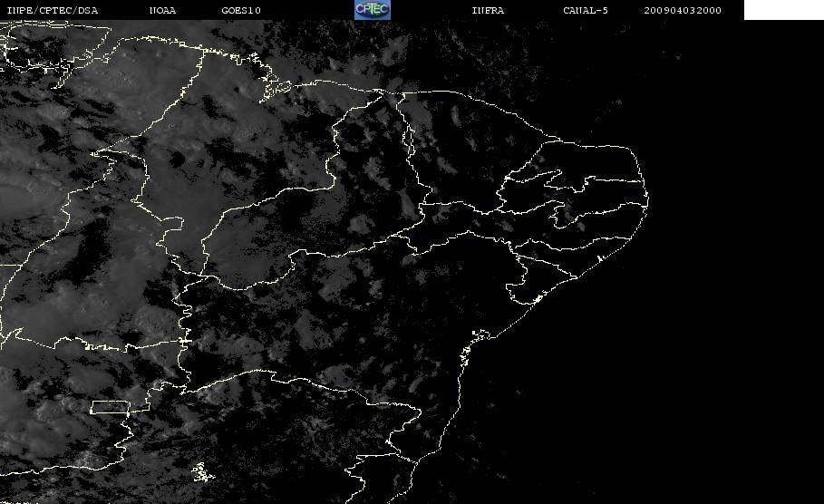Click the INFRA image type label
The image size is (824, 504).
[x=488, y=10]
